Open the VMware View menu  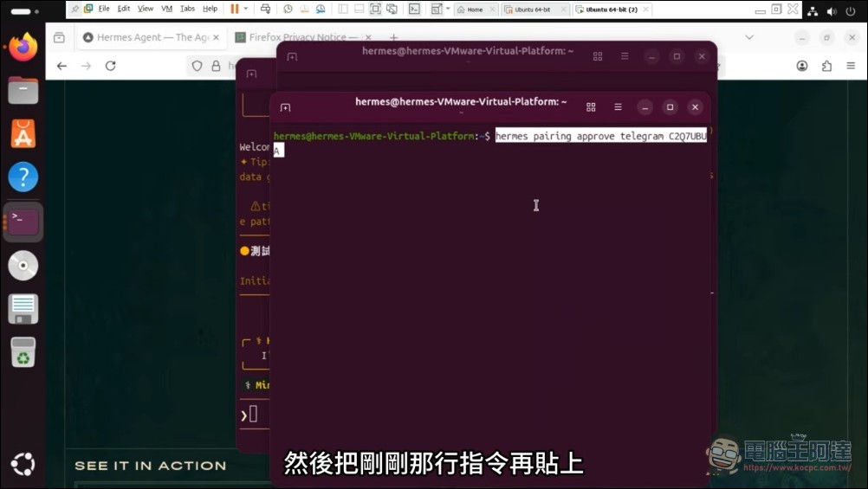(x=145, y=9)
